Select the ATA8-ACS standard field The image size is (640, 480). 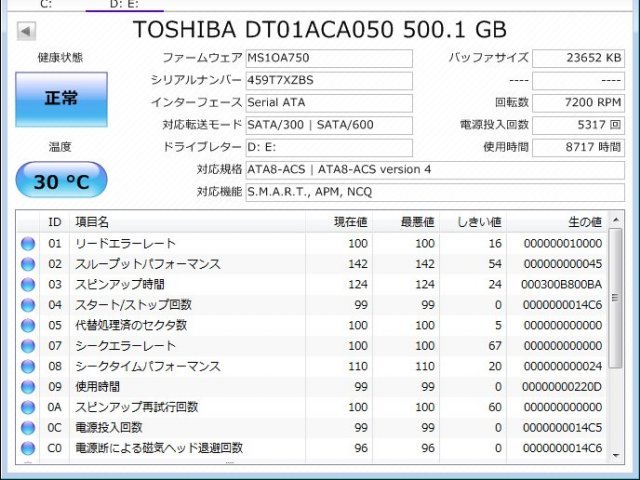435,170
